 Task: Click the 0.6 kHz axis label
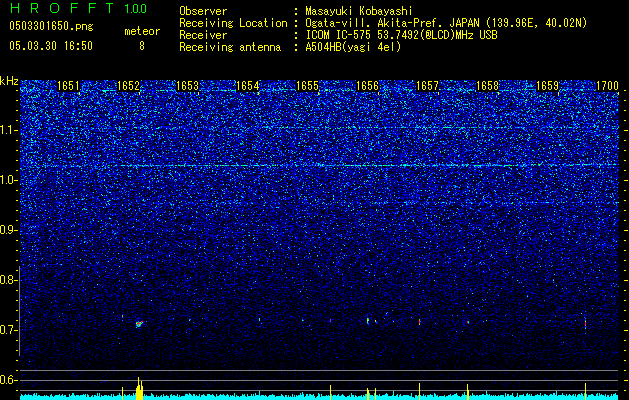[x=8, y=380]
